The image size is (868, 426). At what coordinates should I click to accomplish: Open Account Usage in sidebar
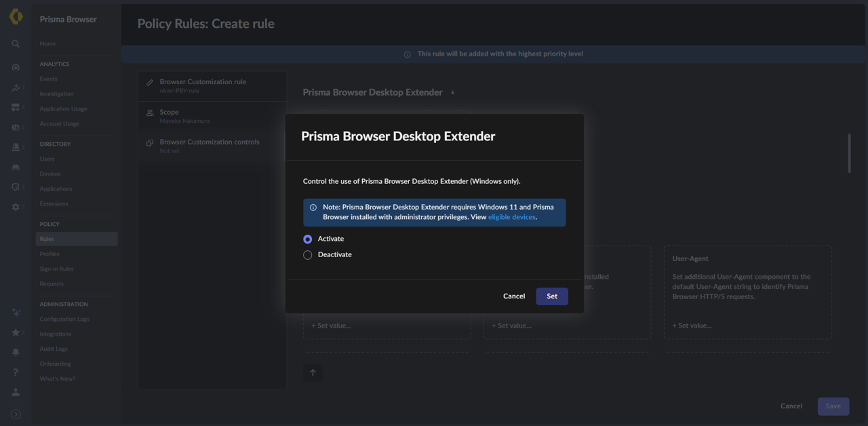click(x=59, y=123)
